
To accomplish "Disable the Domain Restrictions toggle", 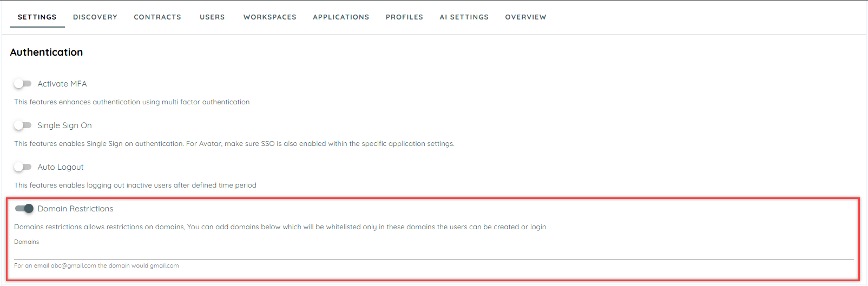I will (x=24, y=209).
